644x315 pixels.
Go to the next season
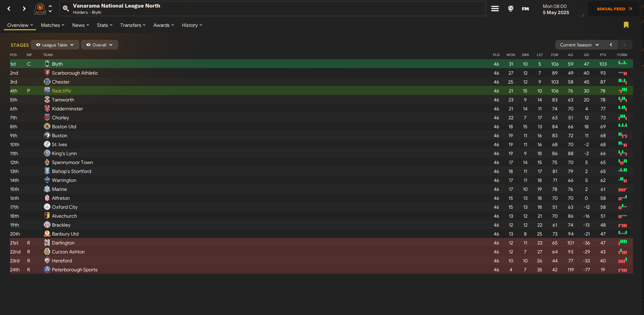coord(625,45)
